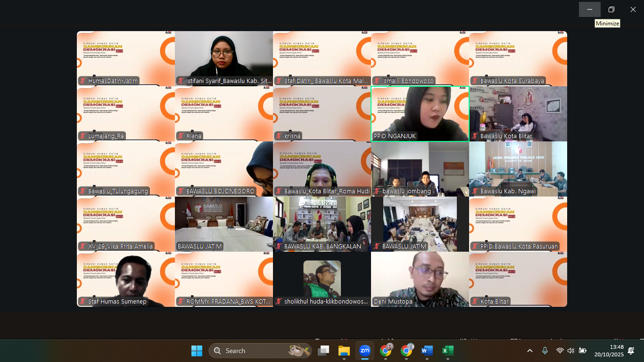Open File Explorer from the taskbar
The height and width of the screenshot is (362, 644).
click(x=344, y=351)
